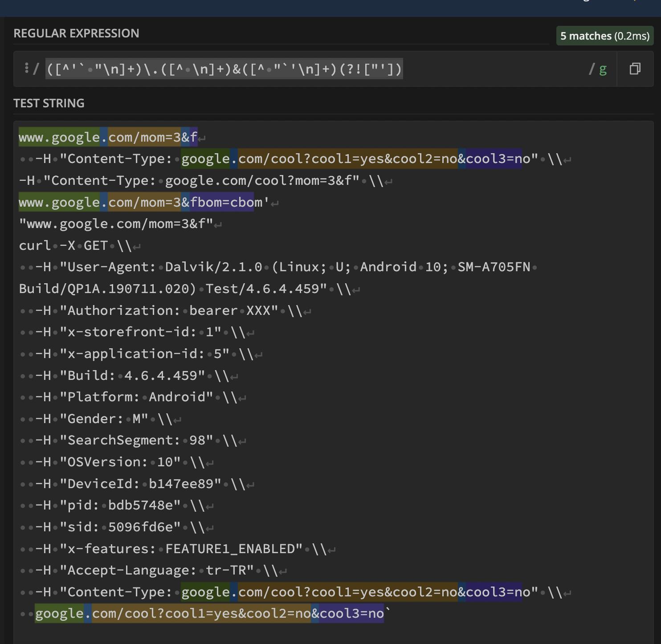This screenshot has width=661, height=644.
Task: Click the pid: bdb5748e header line
Action: pos(116,505)
